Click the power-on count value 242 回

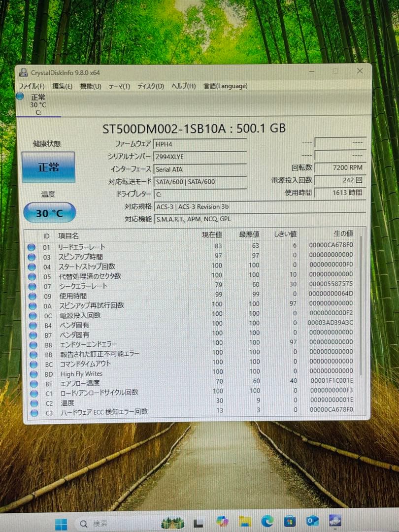[x=340, y=180]
